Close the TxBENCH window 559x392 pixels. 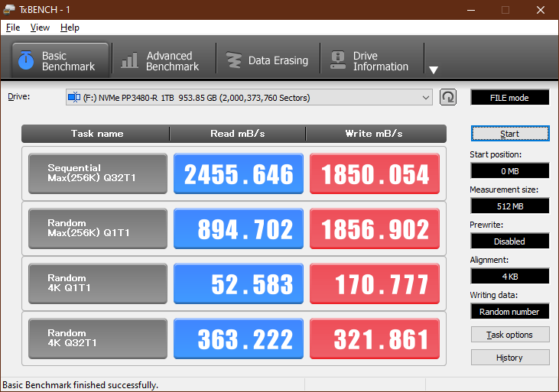541,10
